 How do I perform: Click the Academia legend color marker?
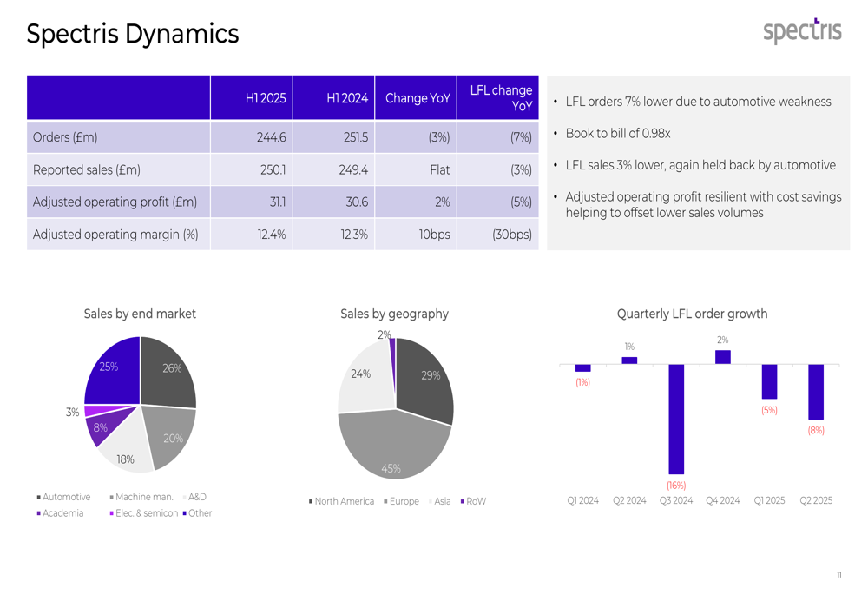(39, 513)
